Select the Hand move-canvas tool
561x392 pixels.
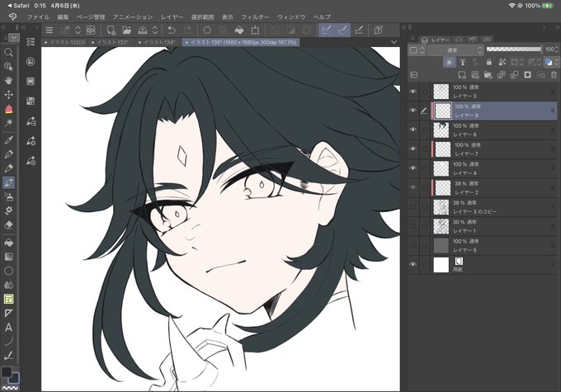pos(8,80)
